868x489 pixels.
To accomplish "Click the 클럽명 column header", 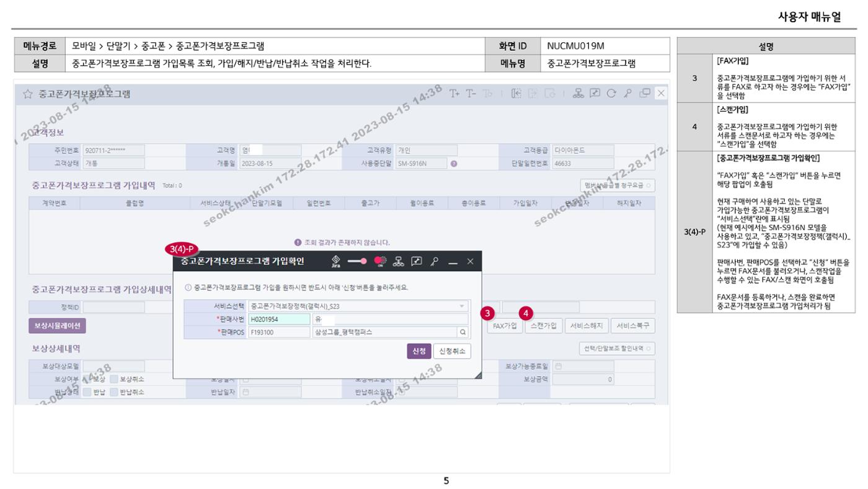I will 135,203.
